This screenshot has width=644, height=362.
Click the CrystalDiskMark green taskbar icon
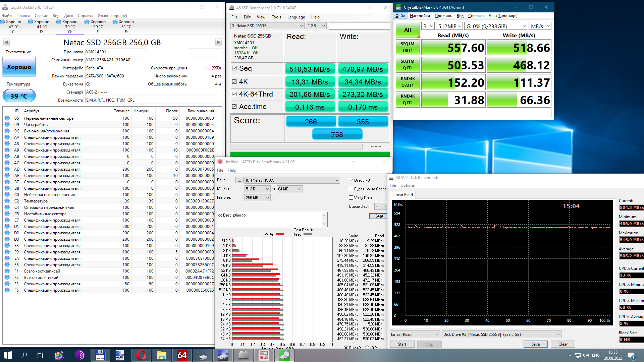[x=284, y=355]
